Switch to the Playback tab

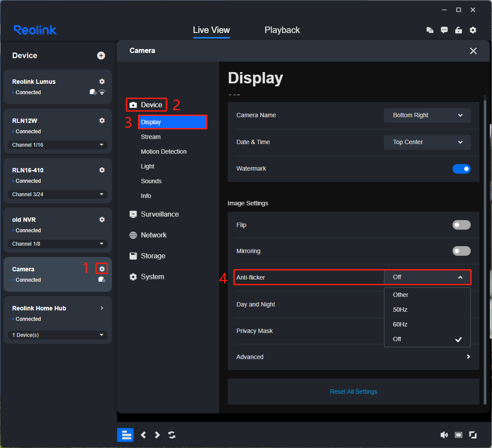click(x=282, y=30)
